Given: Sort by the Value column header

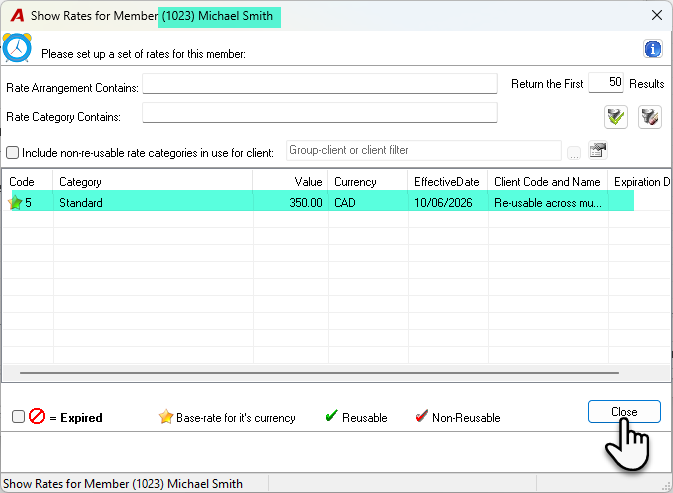Looking at the screenshot, I should point(290,181).
